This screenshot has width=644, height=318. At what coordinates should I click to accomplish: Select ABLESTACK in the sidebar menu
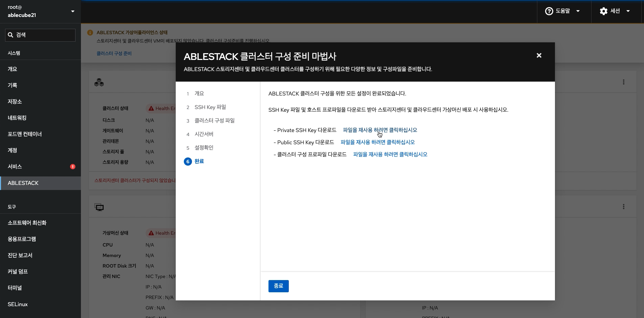(x=23, y=183)
